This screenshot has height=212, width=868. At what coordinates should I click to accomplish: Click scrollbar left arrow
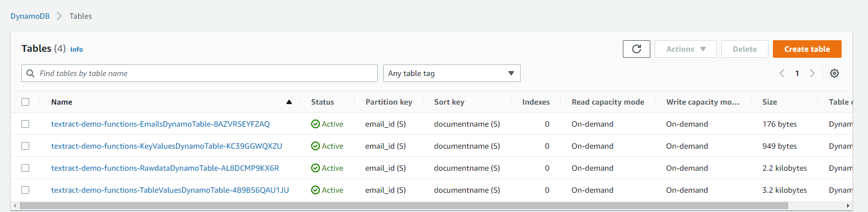pyautogui.click(x=15, y=206)
